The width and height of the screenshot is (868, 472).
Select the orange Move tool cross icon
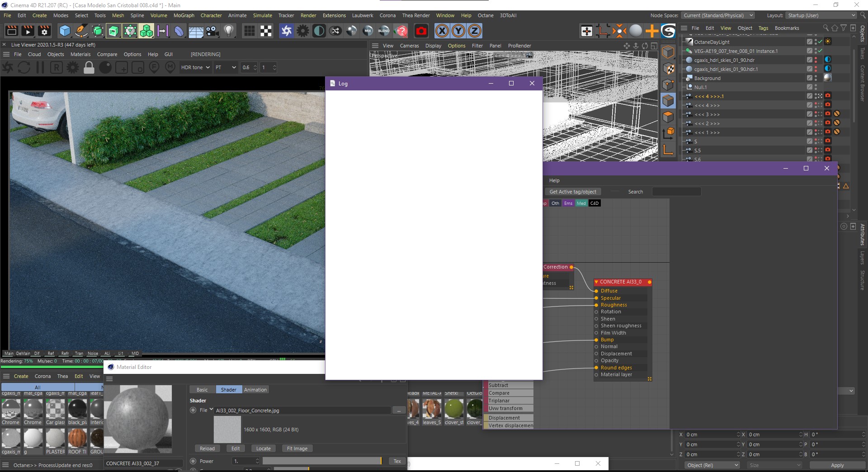click(652, 31)
